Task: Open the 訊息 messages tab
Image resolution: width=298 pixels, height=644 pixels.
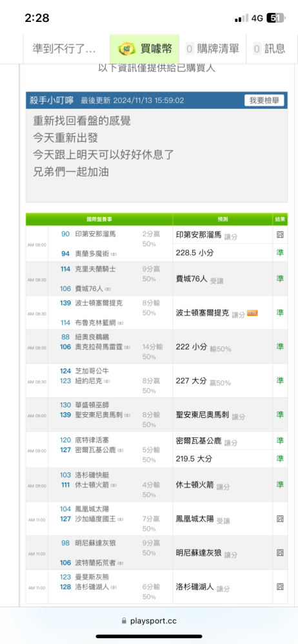Action: (x=270, y=50)
